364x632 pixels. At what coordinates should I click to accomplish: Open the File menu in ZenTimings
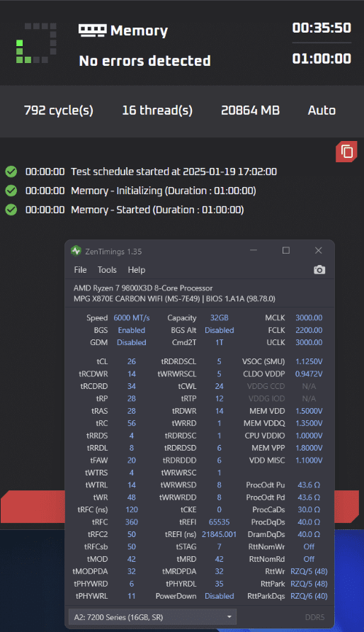pos(80,270)
